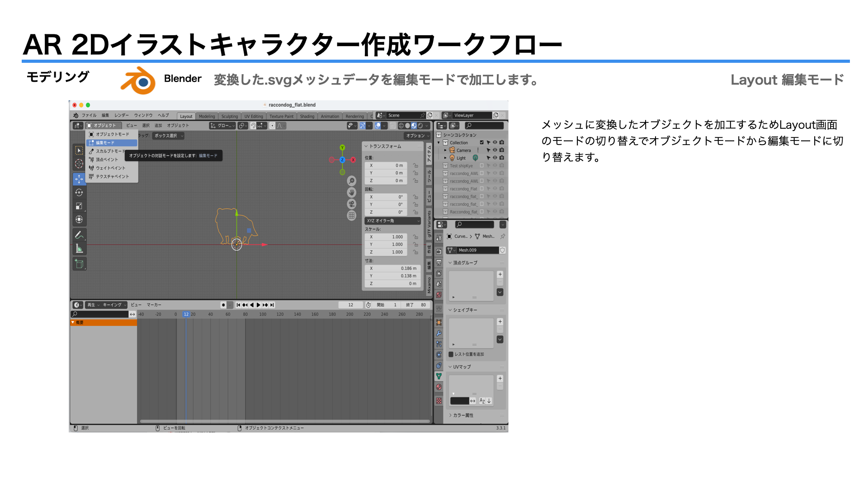
Task: Open the Modifiers properties tab (wrench)
Action: (x=439, y=333)
